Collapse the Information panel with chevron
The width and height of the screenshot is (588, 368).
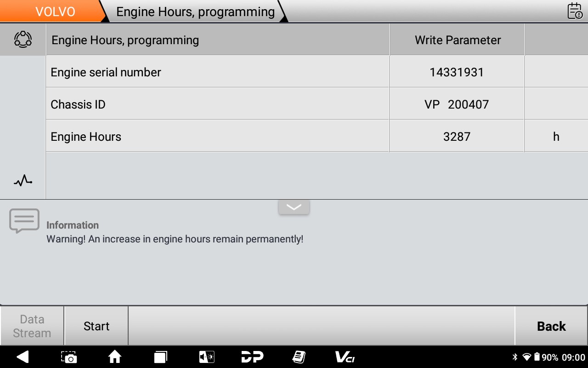[x=294, y=207]
